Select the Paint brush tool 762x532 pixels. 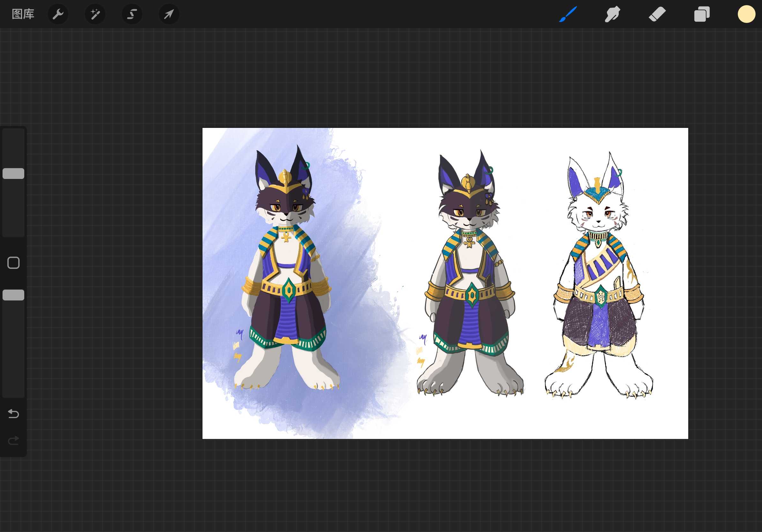(x=568, y=14)
